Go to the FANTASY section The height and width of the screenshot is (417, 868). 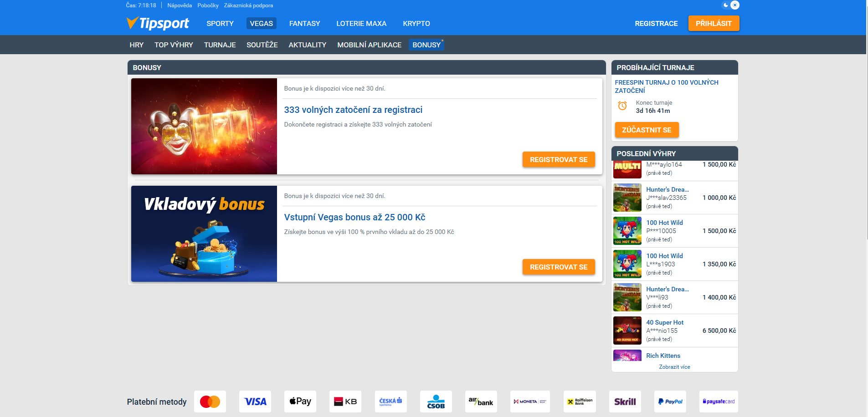(x=305, y=24)
